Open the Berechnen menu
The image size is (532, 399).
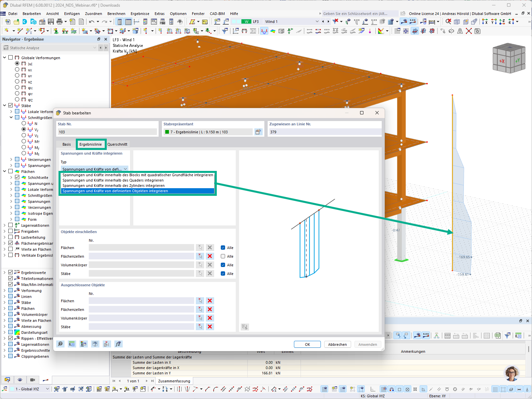(x=116, y=14)
